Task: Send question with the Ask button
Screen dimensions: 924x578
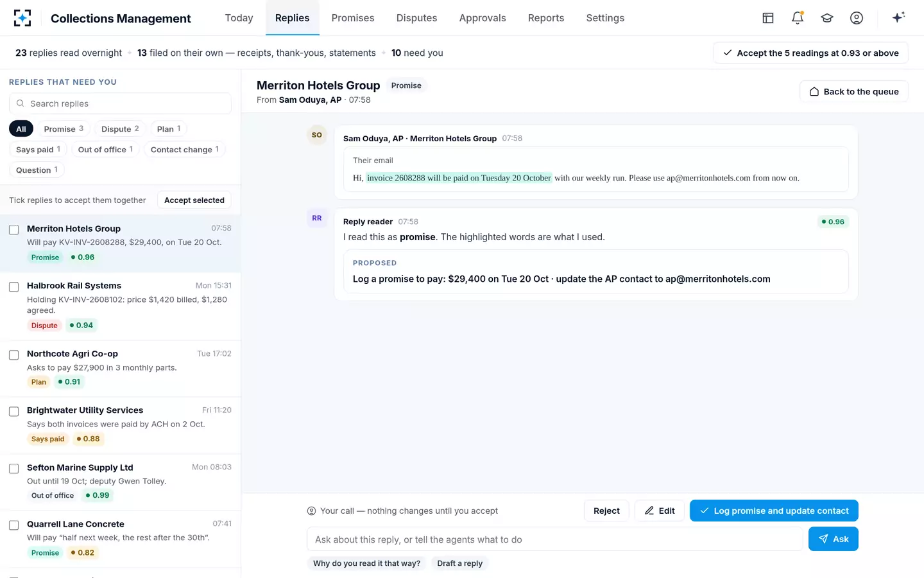Action: [x=834, y=539]
